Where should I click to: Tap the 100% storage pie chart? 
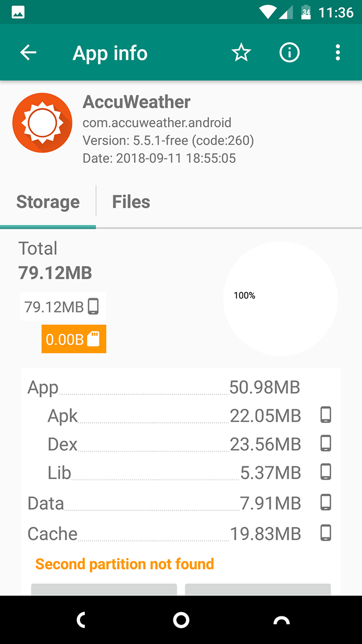tap(280, 298)
